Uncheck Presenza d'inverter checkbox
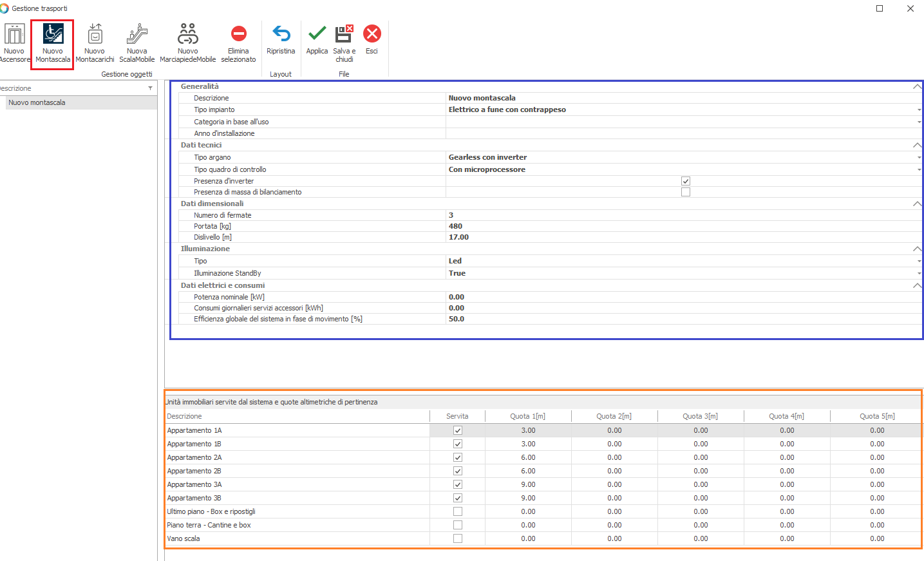Viewport: 924px width, 561px height. [x=686, y=181]
